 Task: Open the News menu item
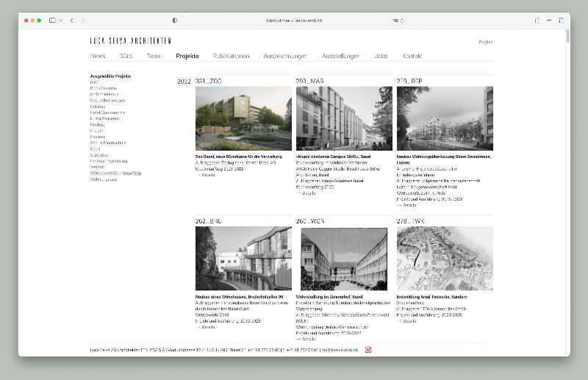tap(98, 56)
